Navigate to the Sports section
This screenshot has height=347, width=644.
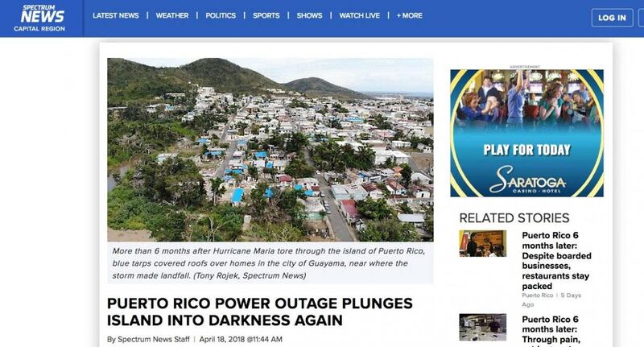coord(266,15)
